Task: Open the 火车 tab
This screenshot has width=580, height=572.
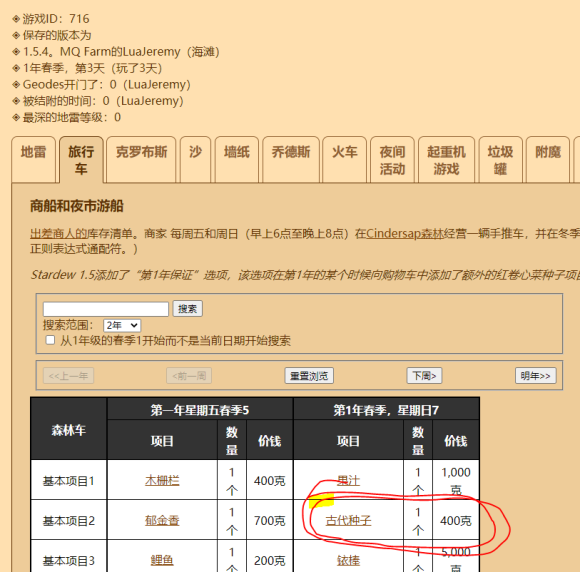Action: pos(344,160)
